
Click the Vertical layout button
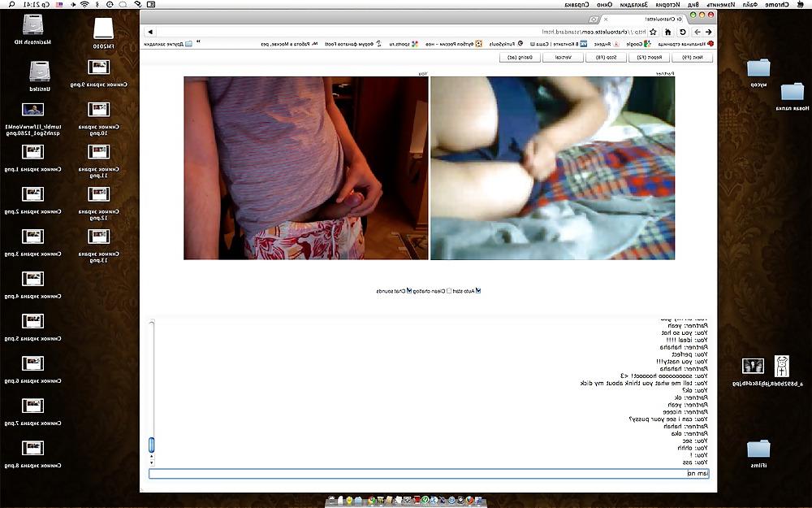(x=562, y=58)
